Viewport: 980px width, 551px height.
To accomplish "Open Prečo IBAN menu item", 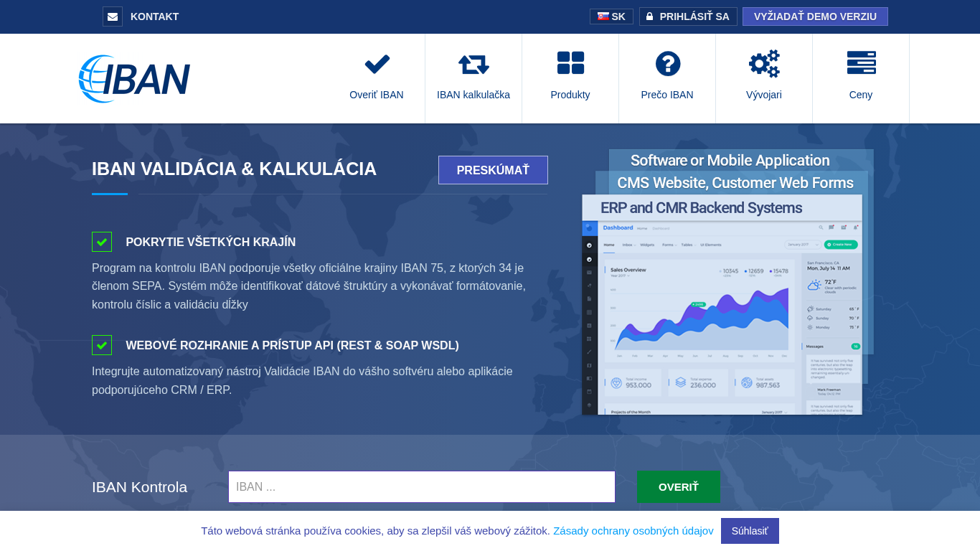I will click(667, 95).
